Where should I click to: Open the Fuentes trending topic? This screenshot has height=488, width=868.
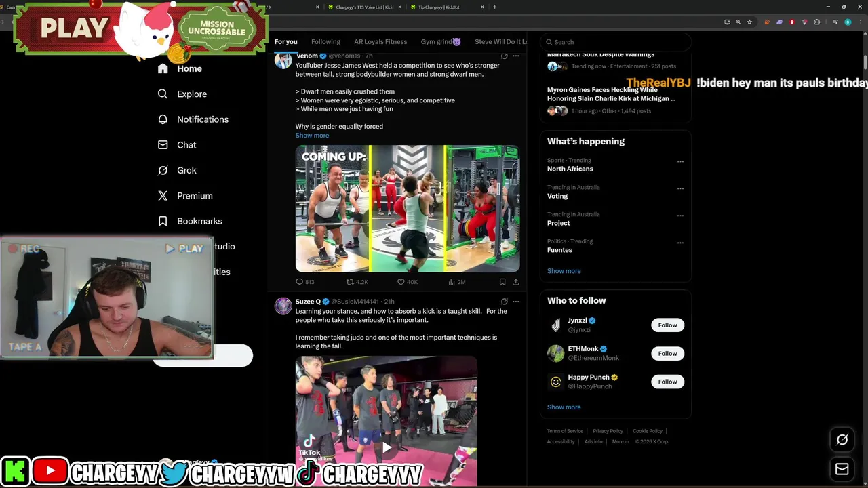[559, 250]
